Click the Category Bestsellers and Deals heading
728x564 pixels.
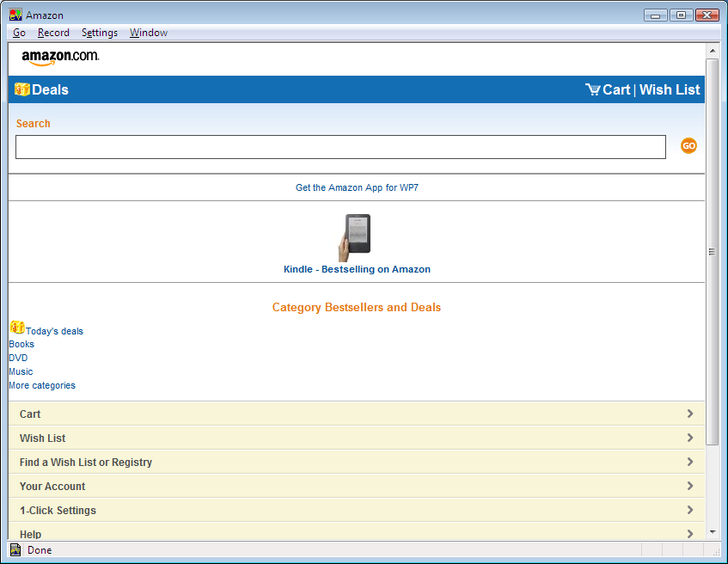click(x=357, y=308)
